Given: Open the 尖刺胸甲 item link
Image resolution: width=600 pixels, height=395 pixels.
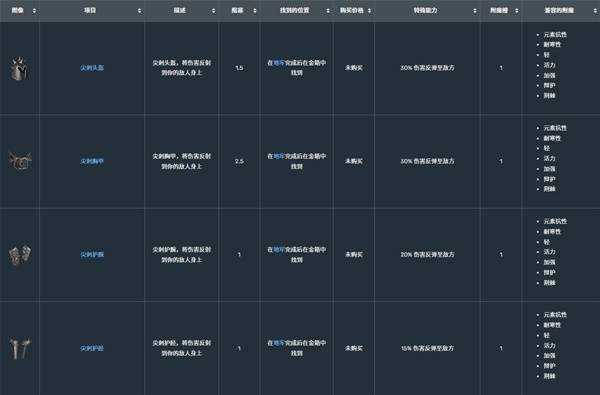Looking at the screenshot, I should 92,161.
